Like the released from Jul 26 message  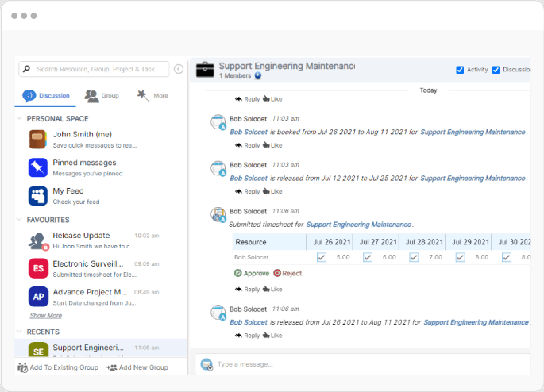pos(272,336)
